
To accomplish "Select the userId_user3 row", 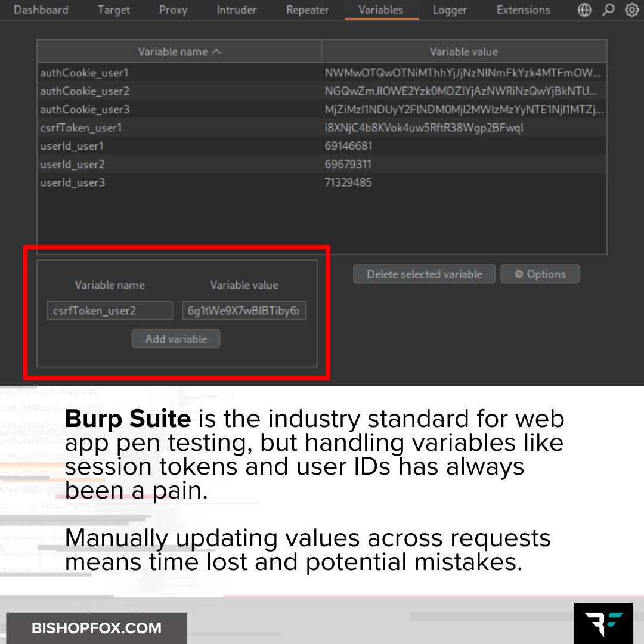I will (x=321, y=182).
